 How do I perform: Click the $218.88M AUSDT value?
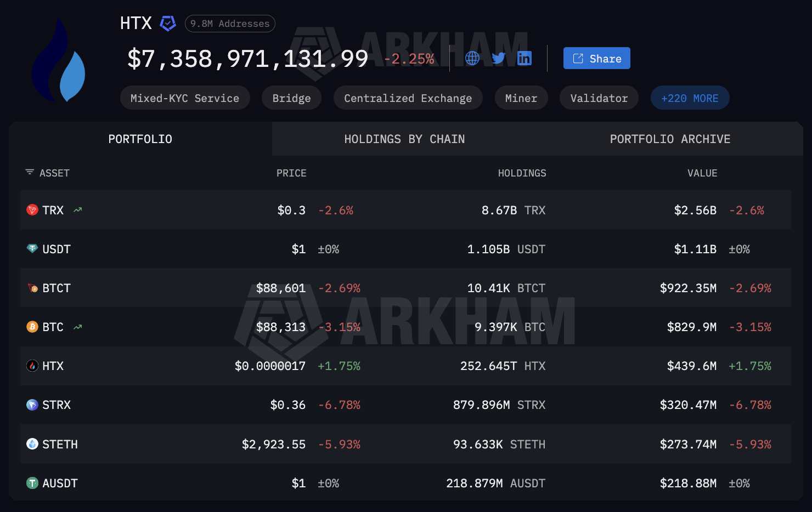(688, 483)
